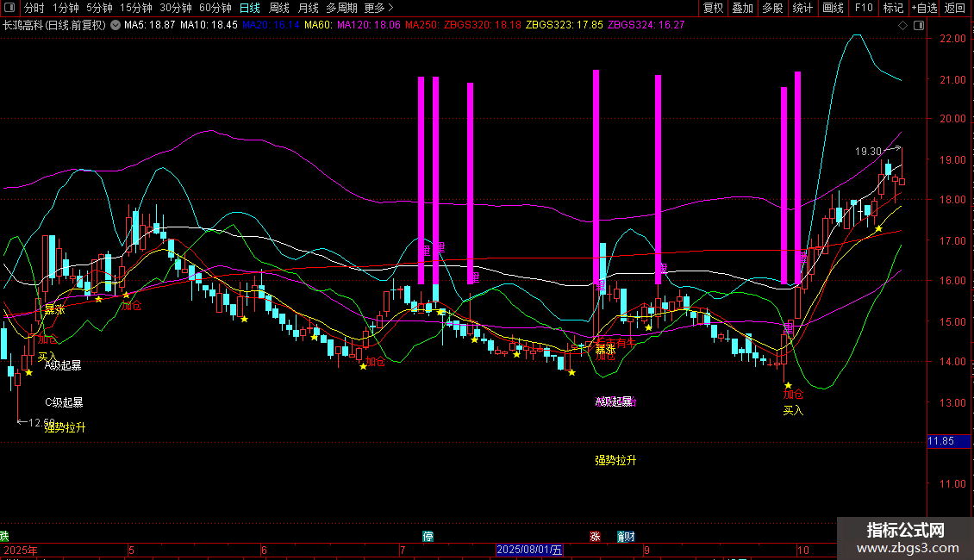Screen dimensions: 974x560
Task: Click the 统计 statistics button
Action: (802, 9)
